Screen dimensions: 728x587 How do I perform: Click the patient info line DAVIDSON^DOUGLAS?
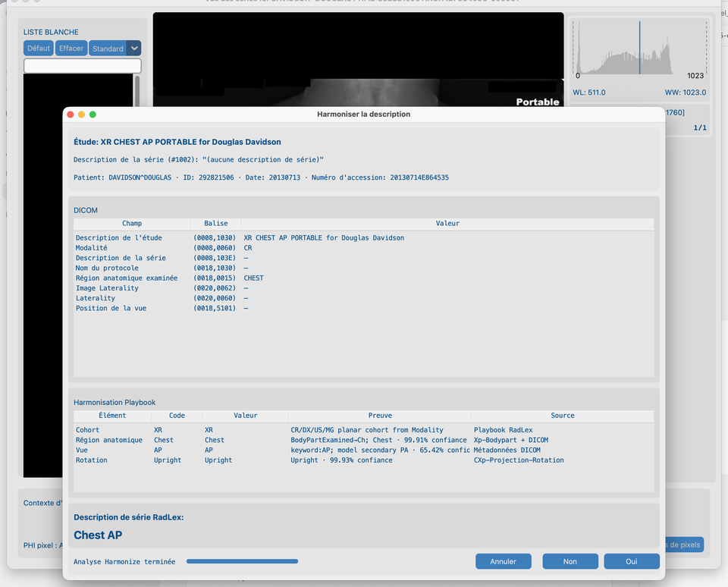tap(261, 177)
